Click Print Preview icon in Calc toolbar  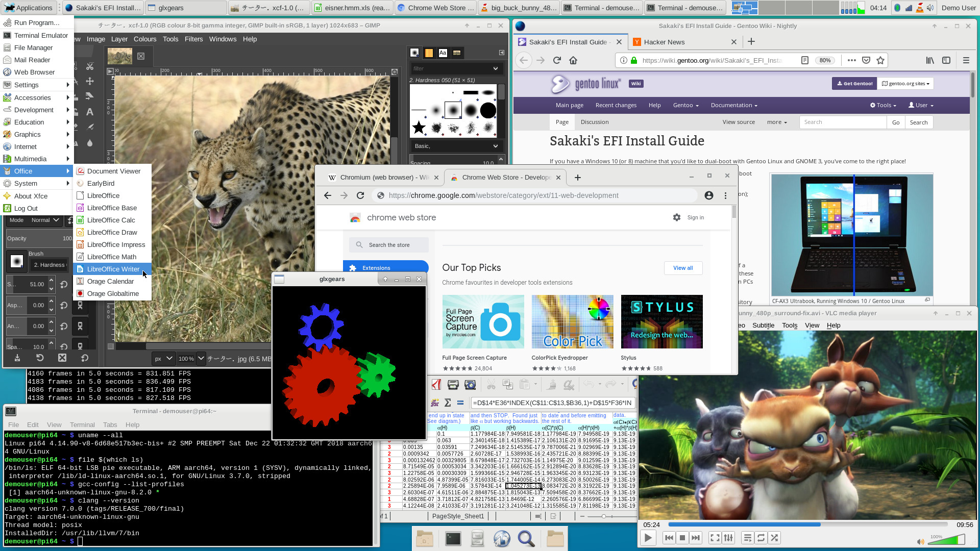click(470, 385)
